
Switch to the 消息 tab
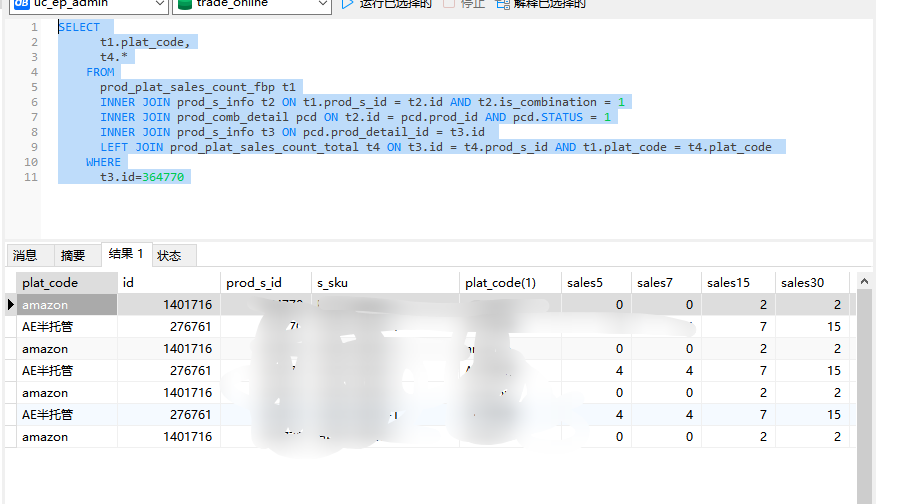click(x=25, y=256)
